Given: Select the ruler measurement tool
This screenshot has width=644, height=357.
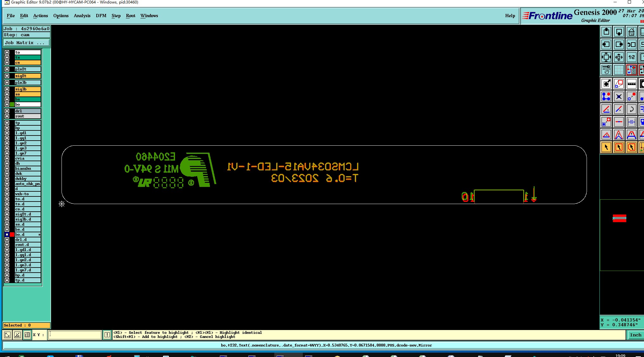Looking at the screenshot, I should pyautogui.click(x=631, y=84).
